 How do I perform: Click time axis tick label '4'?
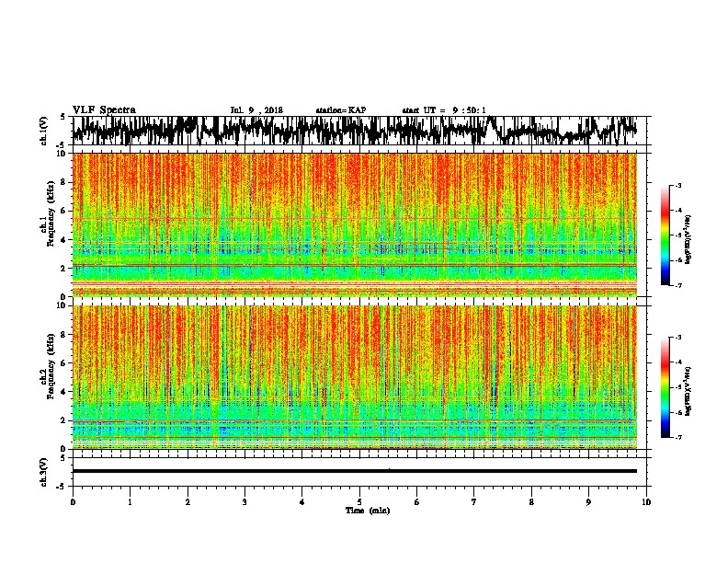(x=302, y=502)
